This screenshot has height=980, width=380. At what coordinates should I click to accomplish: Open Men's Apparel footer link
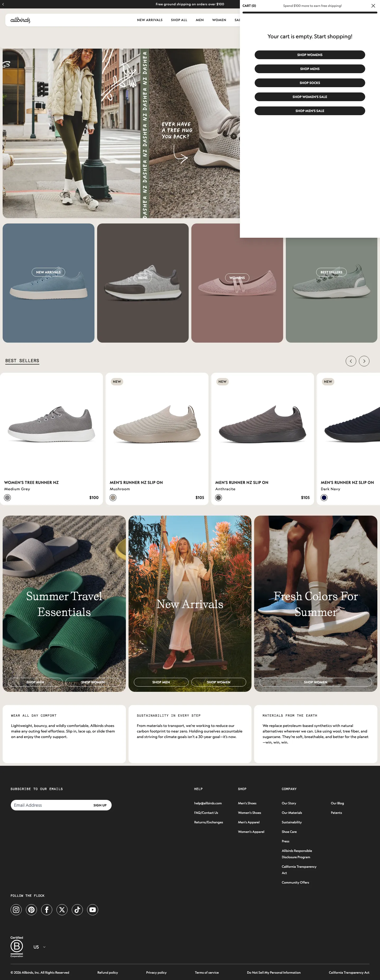click(249, 822)
